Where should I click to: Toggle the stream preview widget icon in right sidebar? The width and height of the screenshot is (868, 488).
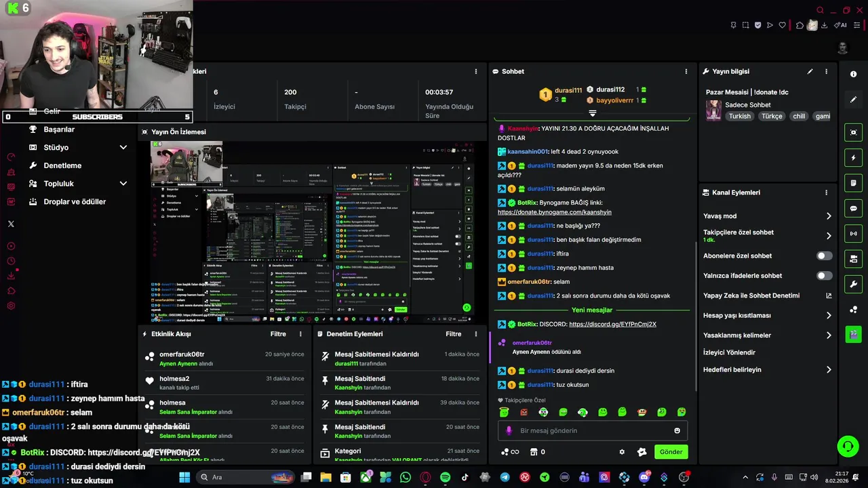tap(853, 133)
